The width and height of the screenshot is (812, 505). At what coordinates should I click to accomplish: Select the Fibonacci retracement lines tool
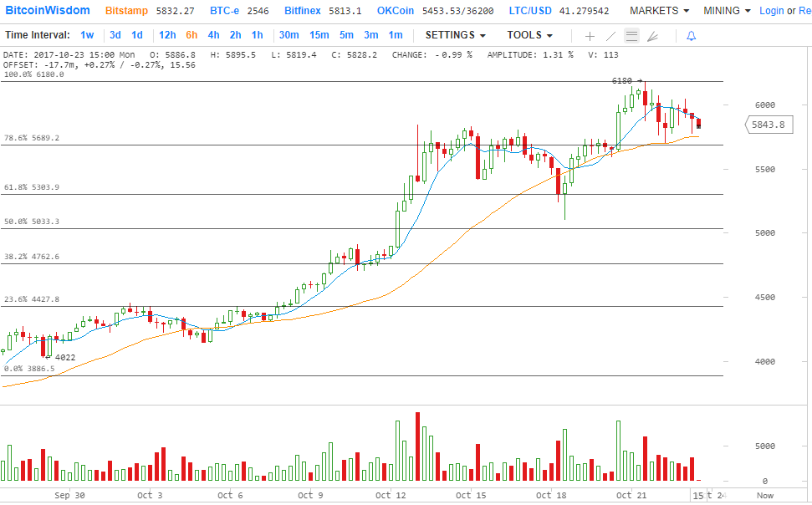pyautogui.click(x=631, y=36)
